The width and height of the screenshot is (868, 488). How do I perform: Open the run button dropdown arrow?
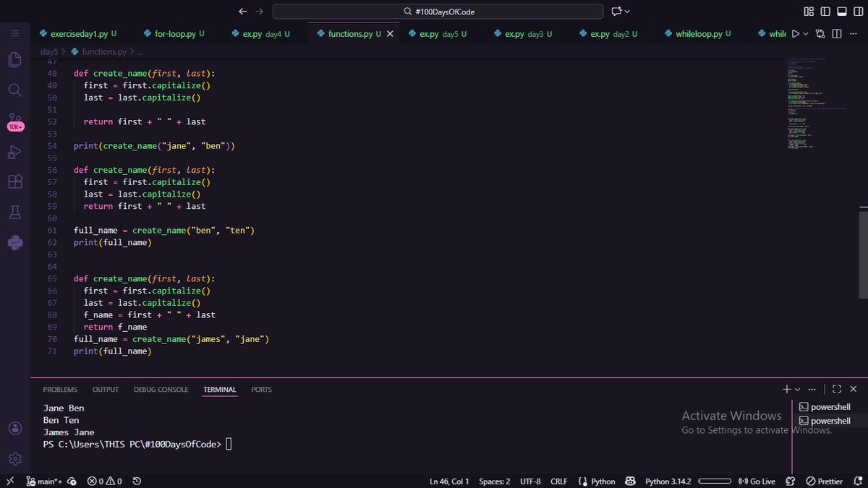coord(806,34)
